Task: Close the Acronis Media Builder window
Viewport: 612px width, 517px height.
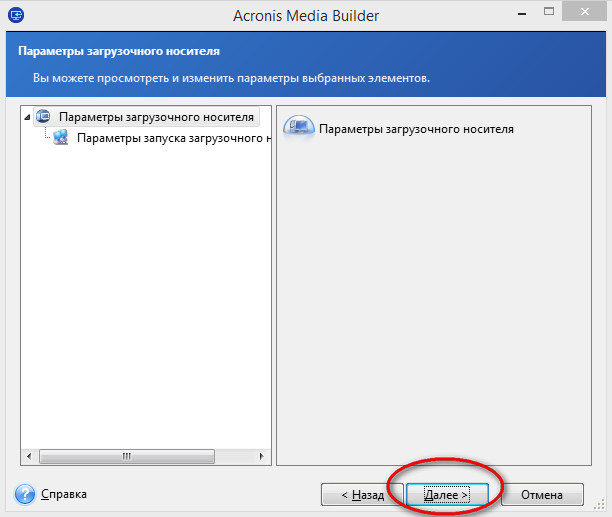Action: click(x=584, y=12)
